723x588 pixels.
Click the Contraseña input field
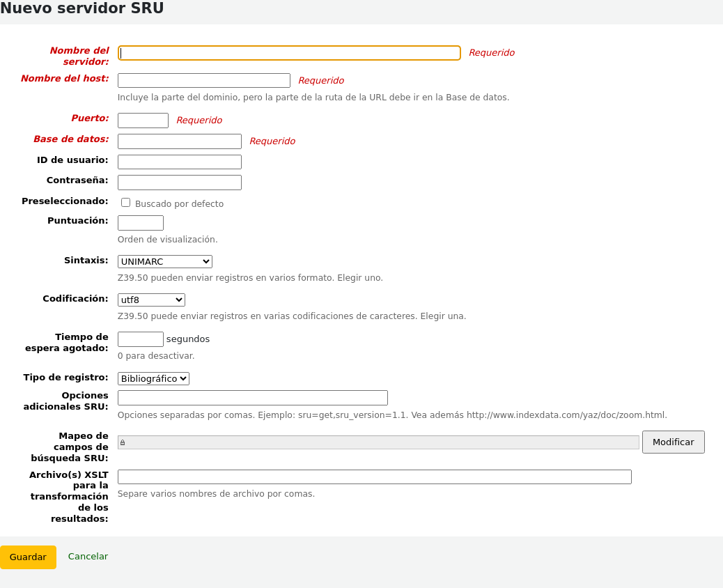179,182
